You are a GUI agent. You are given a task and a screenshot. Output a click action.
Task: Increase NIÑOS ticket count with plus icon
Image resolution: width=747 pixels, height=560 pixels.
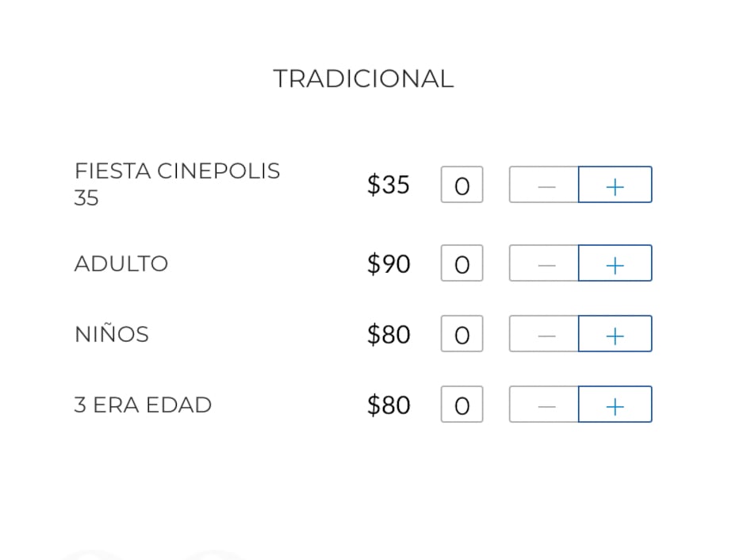615,334
